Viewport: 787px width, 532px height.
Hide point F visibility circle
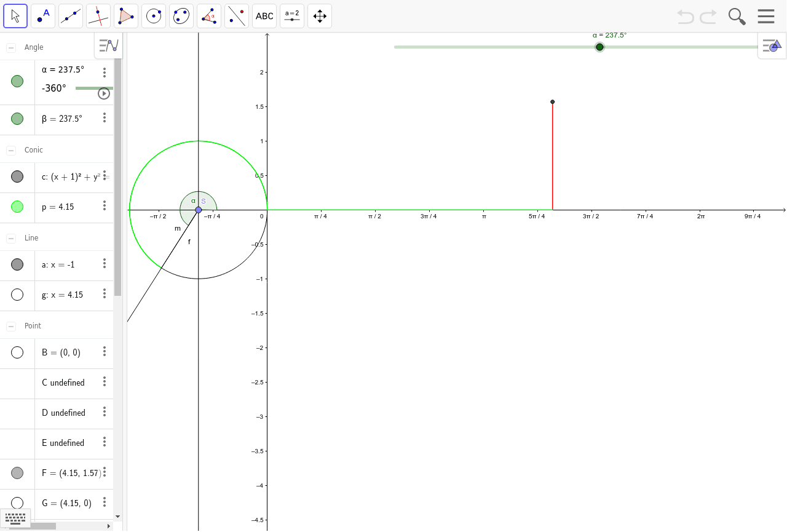pyautogui.click(x=17, y=473)
